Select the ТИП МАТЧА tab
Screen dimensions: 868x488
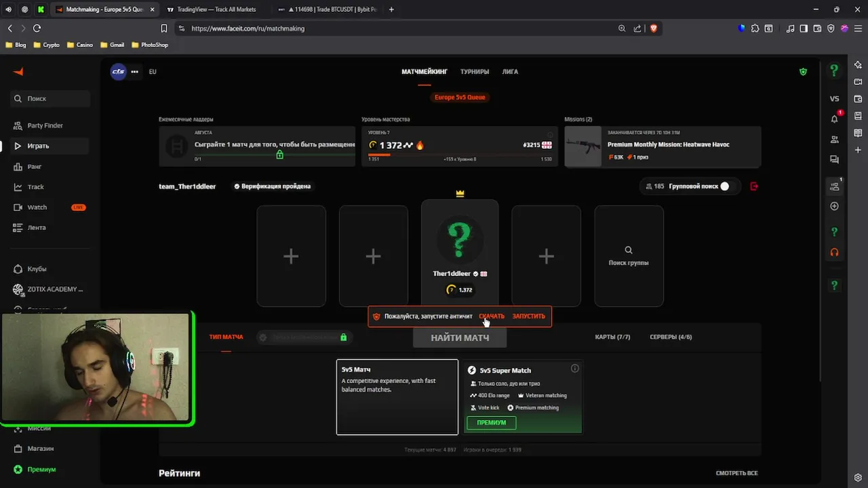pos(226,337)
